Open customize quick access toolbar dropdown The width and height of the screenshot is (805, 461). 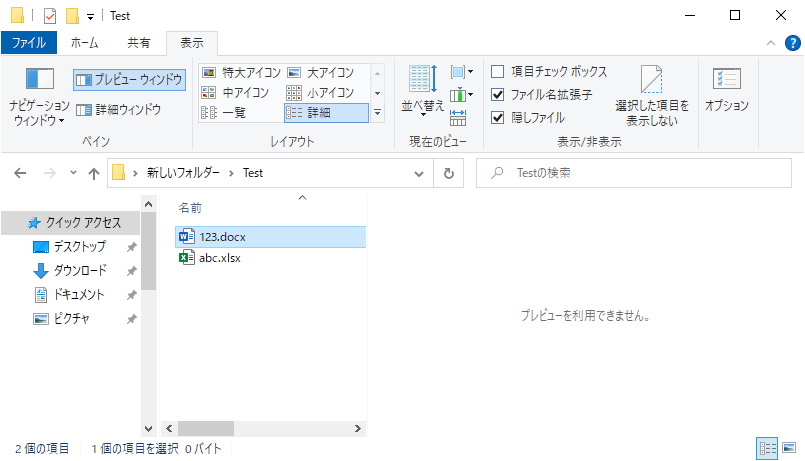90,17
